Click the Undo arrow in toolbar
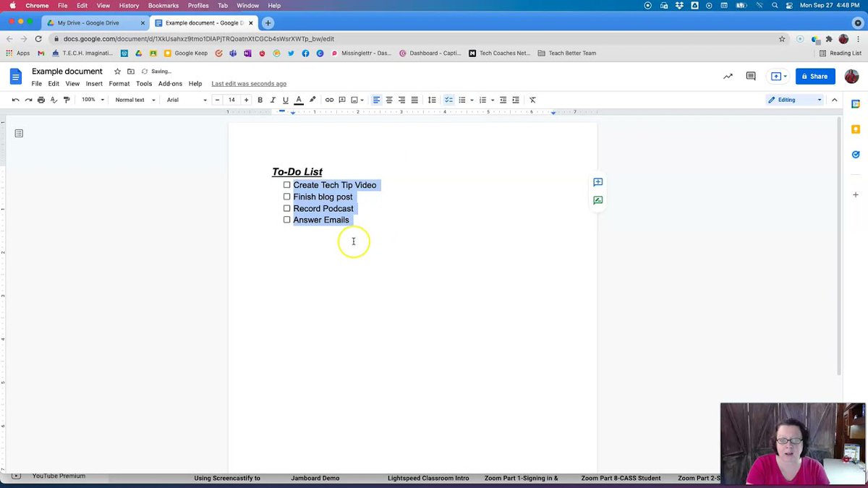The height and width of the screenshot is (488, 868). [15, 100]
